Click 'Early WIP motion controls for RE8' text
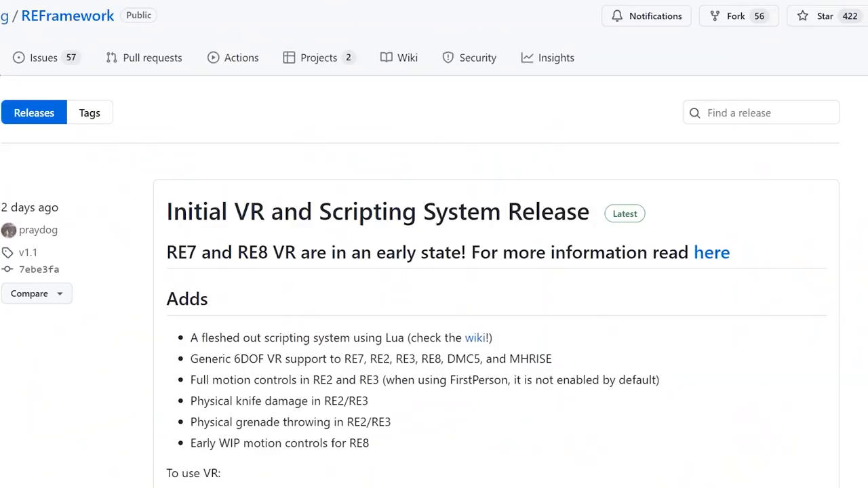 (279, 443)
